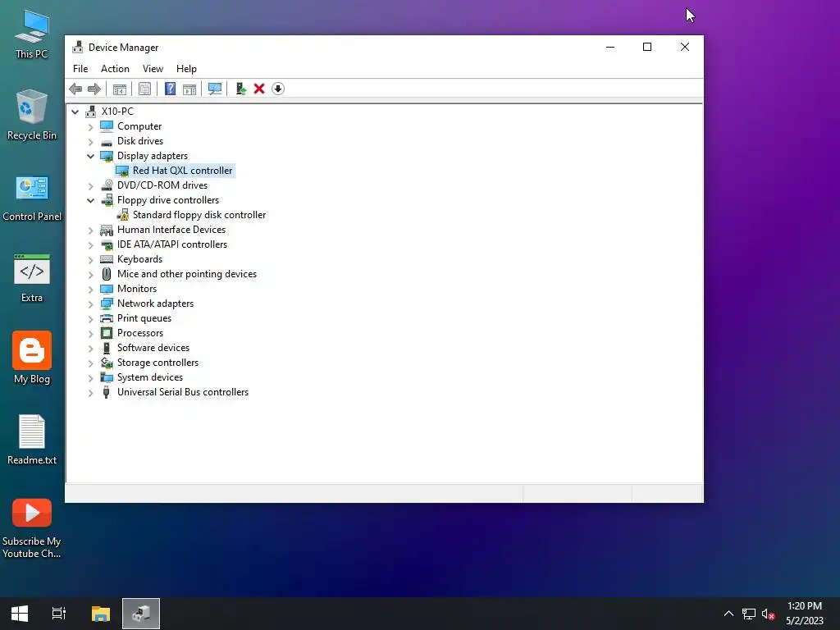Expand the Disk drives category
The width and height of the screenshot is (840, 630).
coord(90,142)
